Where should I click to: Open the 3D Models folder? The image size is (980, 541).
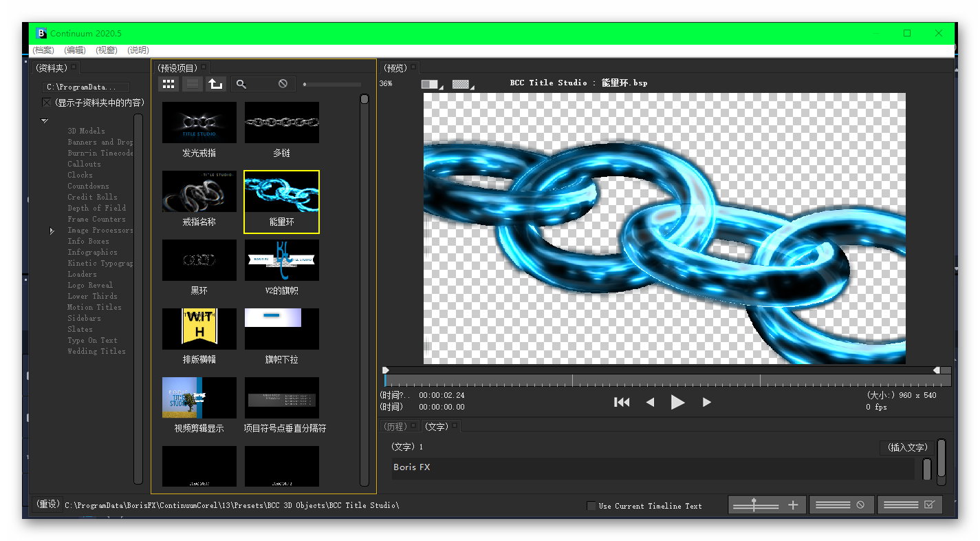(x=86, y=131)
